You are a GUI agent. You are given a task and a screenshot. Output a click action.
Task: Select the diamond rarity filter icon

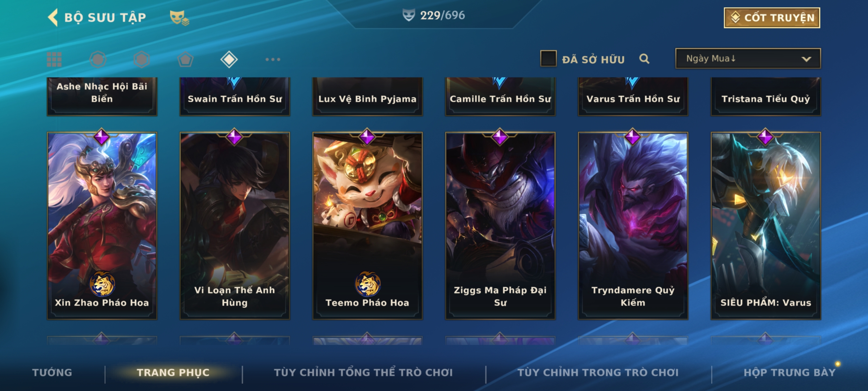point(229,59)
